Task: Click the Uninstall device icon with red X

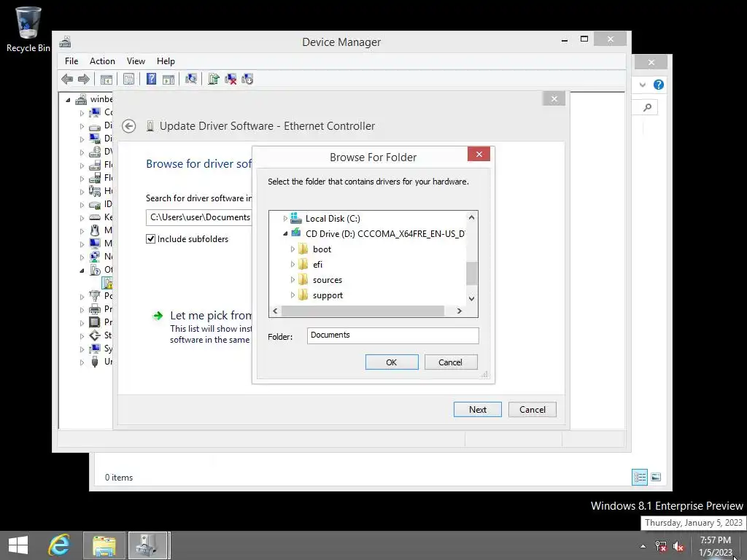Action: [x=231, y=79]
